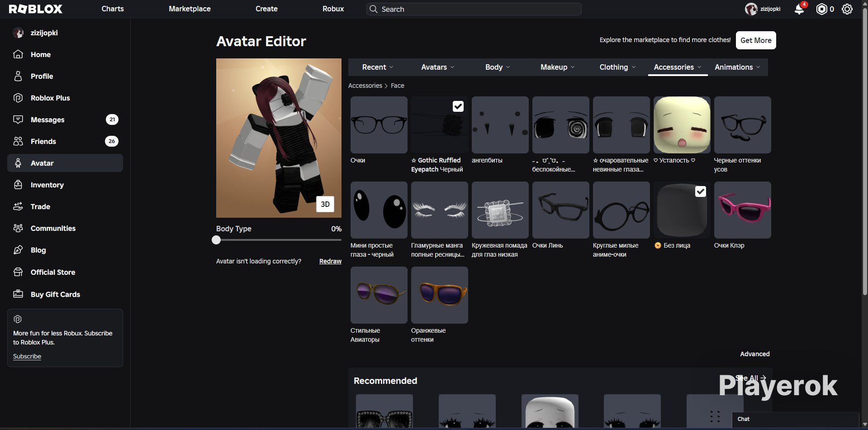Click the Roblox Plus icon in sidebar
Image resolution: width=868 pixels, height=430 pixels.
pos(18,98)
